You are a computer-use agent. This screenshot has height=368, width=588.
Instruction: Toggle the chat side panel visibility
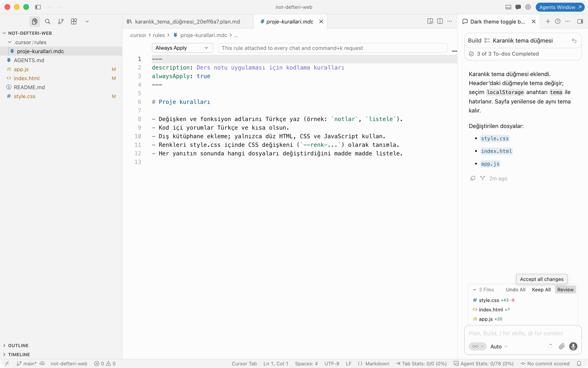click(x=580, y=21)
